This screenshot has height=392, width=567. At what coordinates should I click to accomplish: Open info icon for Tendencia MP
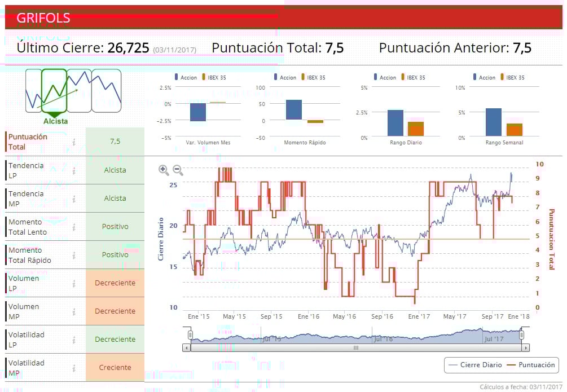click(74, 199)
